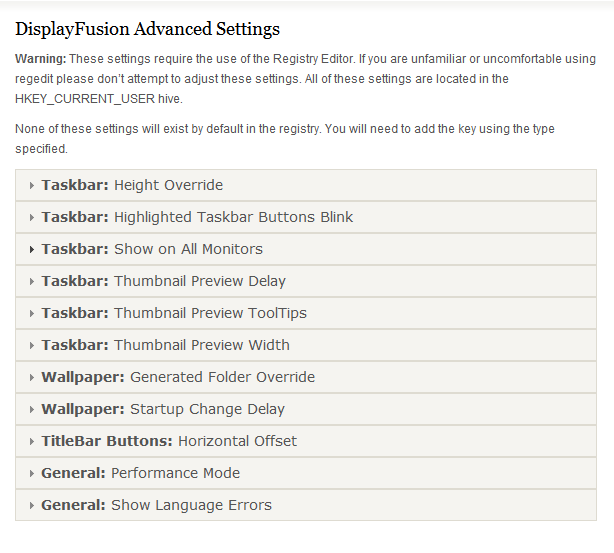Click triangle icon next to Show Language Errors
The width and height of the screenshot is (614, 553).
(x=32, y=505)
